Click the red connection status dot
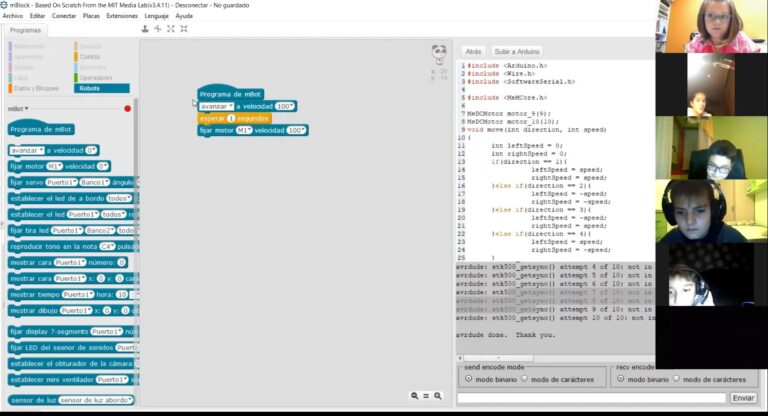The image size is (768, 416). pos(127,109)
